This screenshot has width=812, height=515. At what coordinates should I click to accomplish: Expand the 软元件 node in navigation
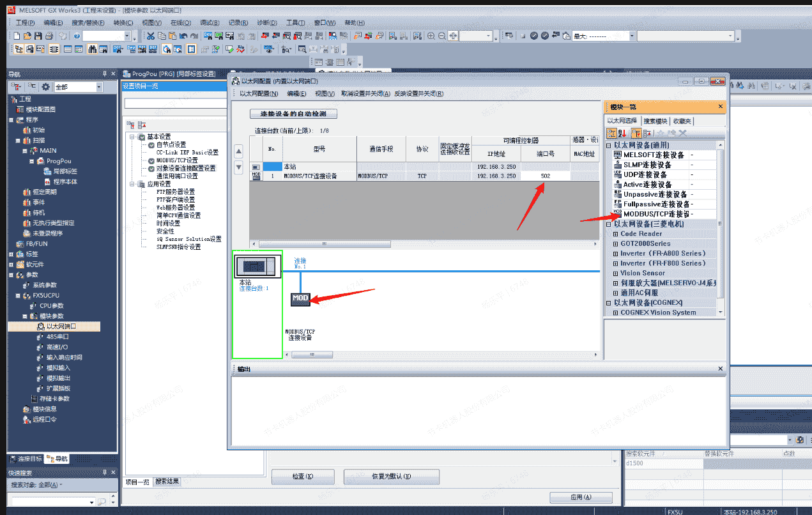coord(11,265)
